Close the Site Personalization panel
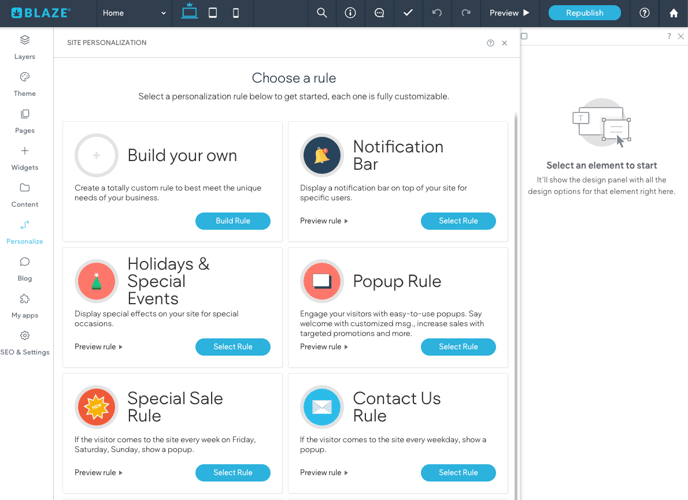Screen dimensions: 688x500 (x=504, y=43)
